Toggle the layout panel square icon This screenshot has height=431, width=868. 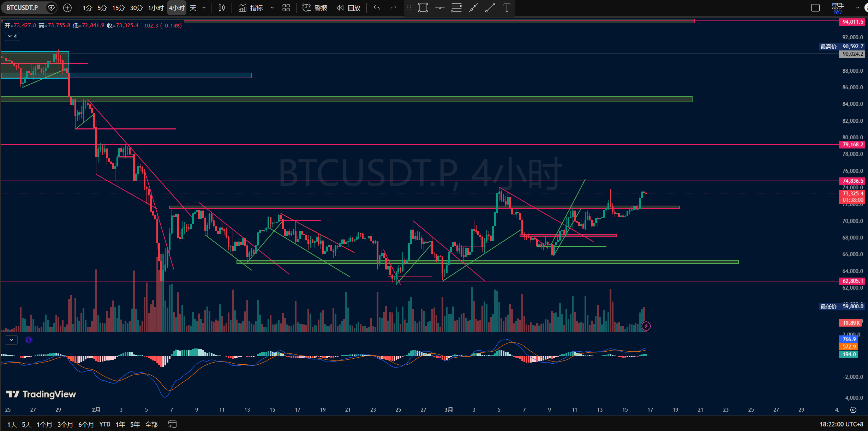point(815,8)
